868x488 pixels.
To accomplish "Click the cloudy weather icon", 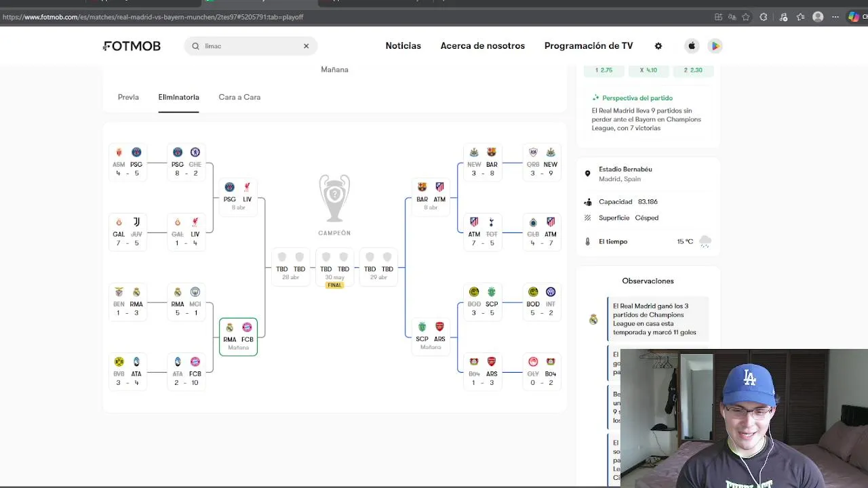I will [x=705, y=241].
